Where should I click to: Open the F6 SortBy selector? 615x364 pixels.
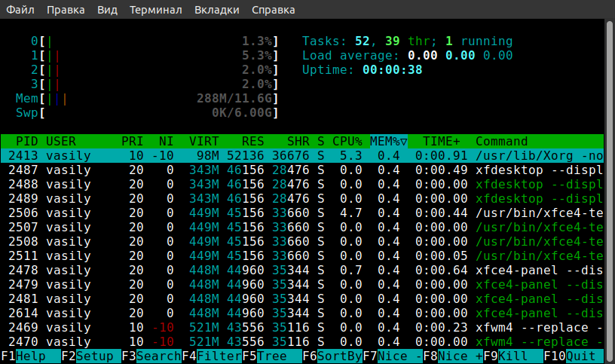[332, 356]
